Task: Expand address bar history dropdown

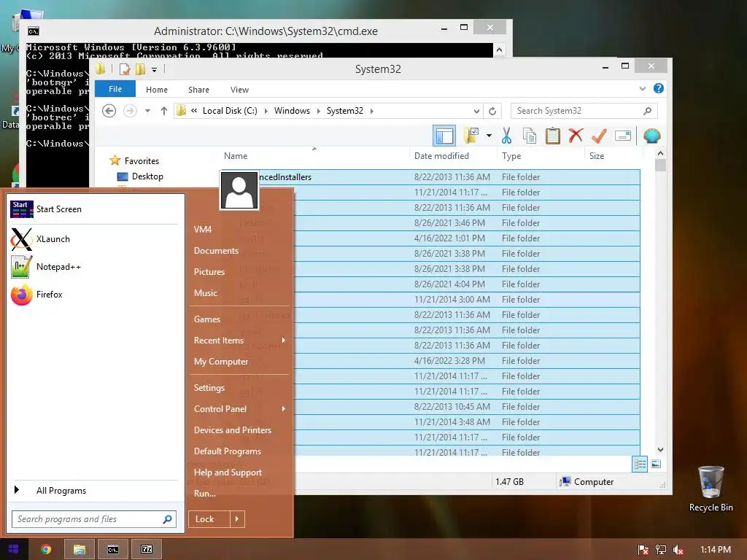Action: tap(476, 111)
